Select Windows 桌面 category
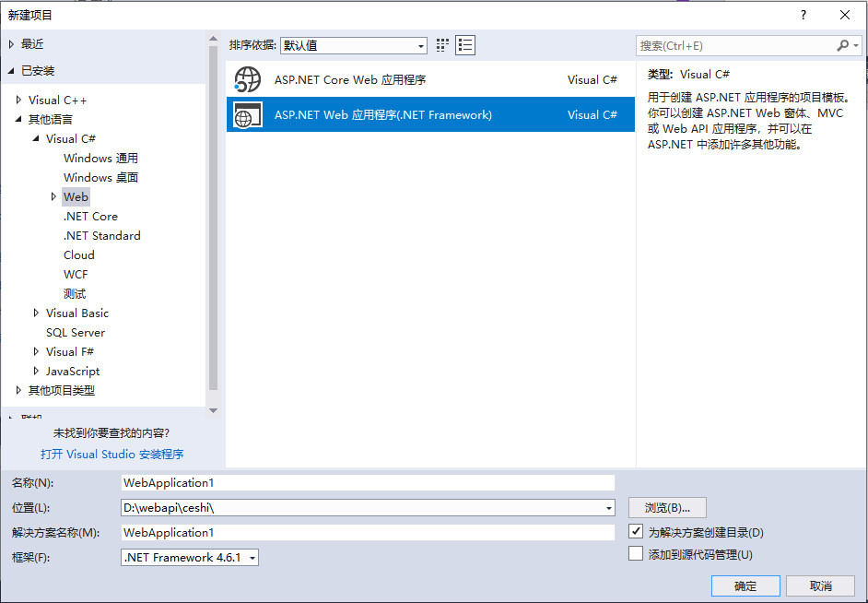This screenshot has height=603, width=868. 100,177
